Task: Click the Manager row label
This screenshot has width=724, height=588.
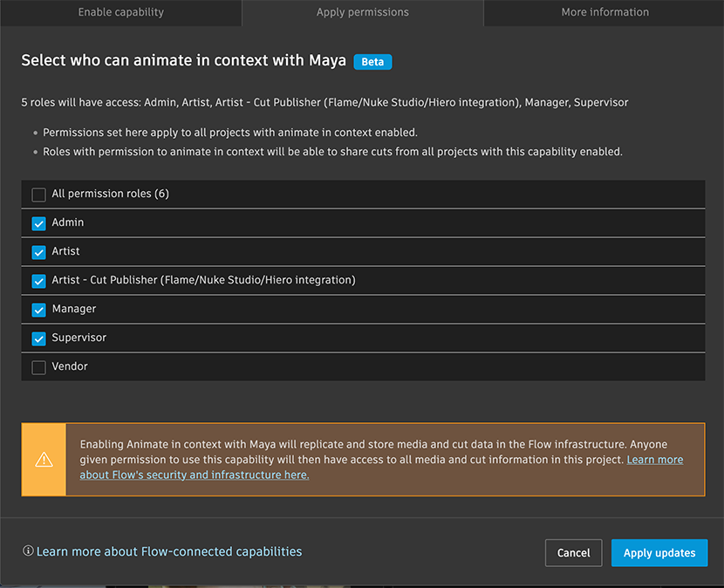Action: 74,309
